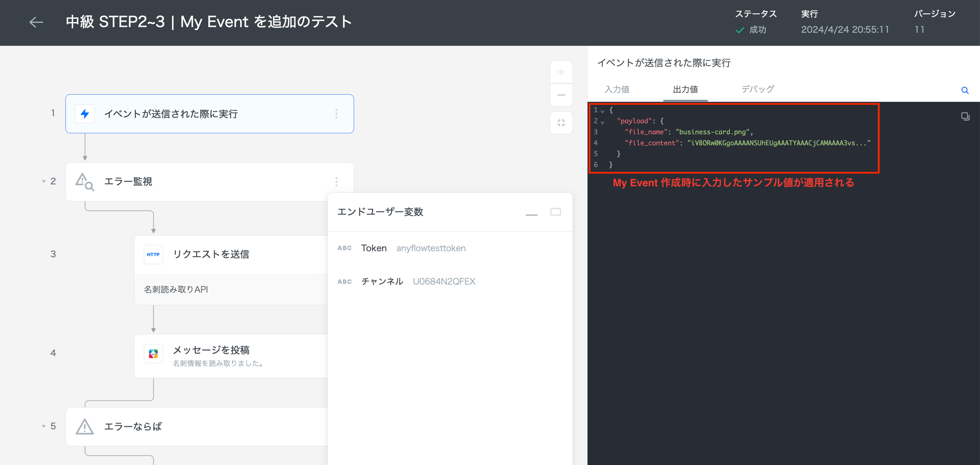Screen dimensions: 980x465
Task: Switch to 入力値 tab
Action: [x=617, y=89]
